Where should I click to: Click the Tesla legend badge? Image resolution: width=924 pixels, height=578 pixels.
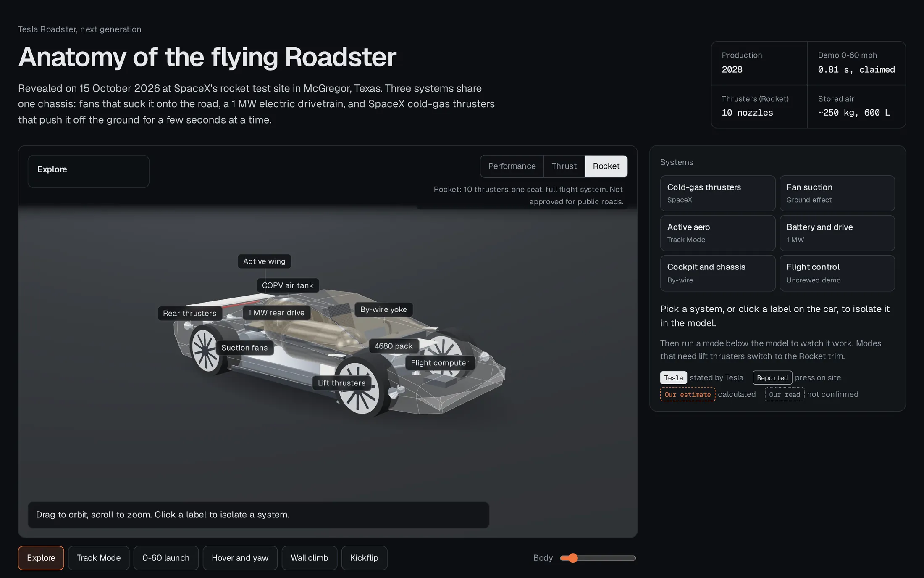pos(674,378)
